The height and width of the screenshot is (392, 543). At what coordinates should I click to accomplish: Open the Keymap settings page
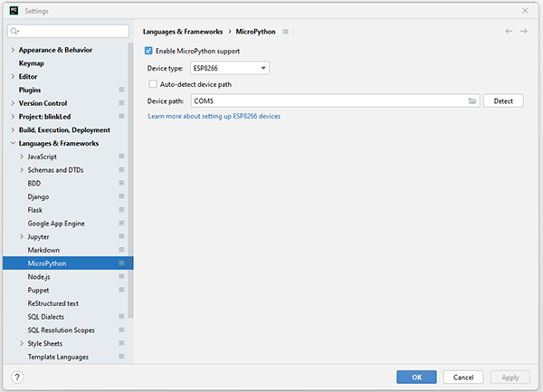coord(31,63)
